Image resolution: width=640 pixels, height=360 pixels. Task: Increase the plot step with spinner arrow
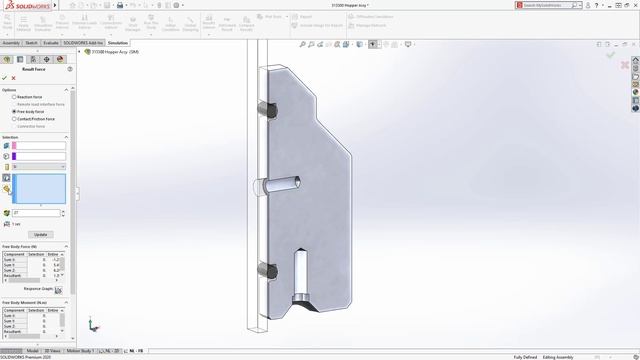tap(63, 211)
